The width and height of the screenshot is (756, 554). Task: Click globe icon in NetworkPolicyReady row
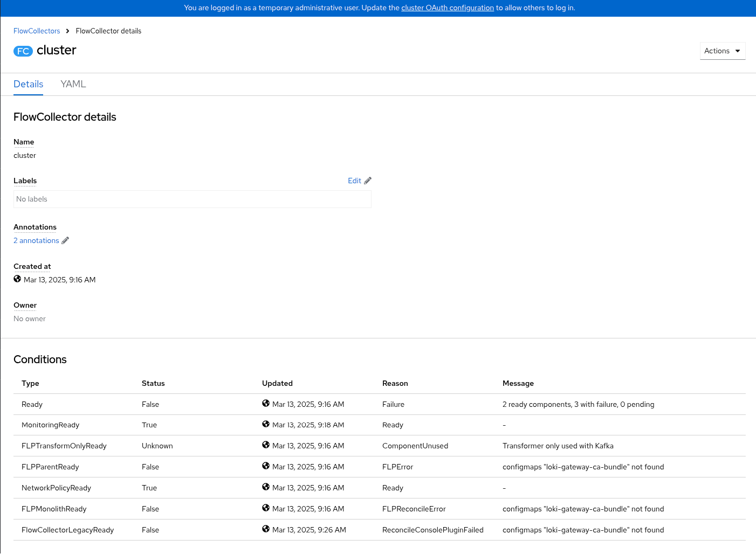(266, 487)
